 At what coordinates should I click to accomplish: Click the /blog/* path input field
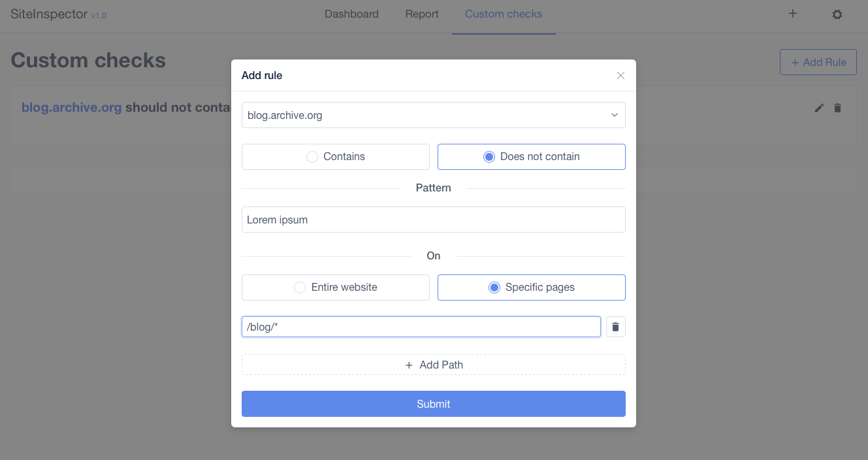coord(421,327)
